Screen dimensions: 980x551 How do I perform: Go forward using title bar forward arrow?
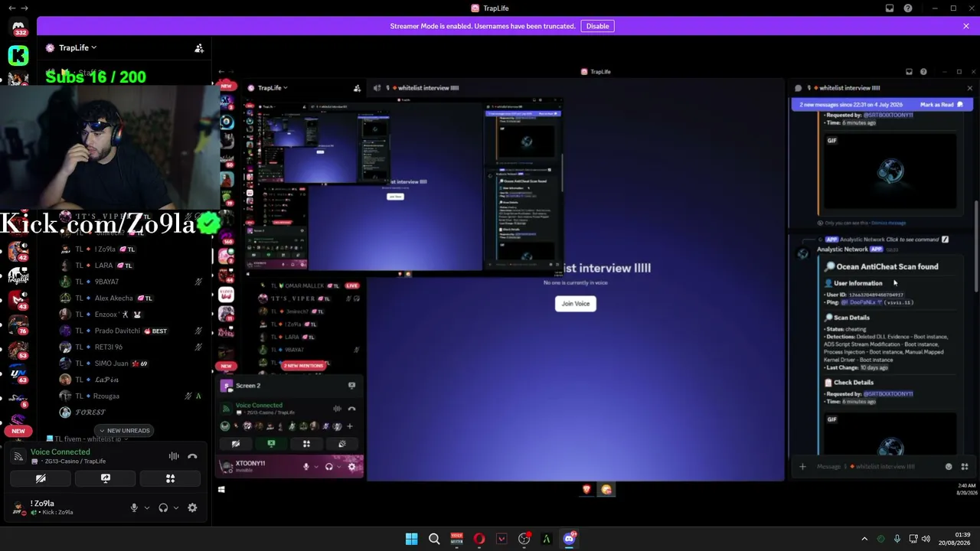click(x=25, y=8)
